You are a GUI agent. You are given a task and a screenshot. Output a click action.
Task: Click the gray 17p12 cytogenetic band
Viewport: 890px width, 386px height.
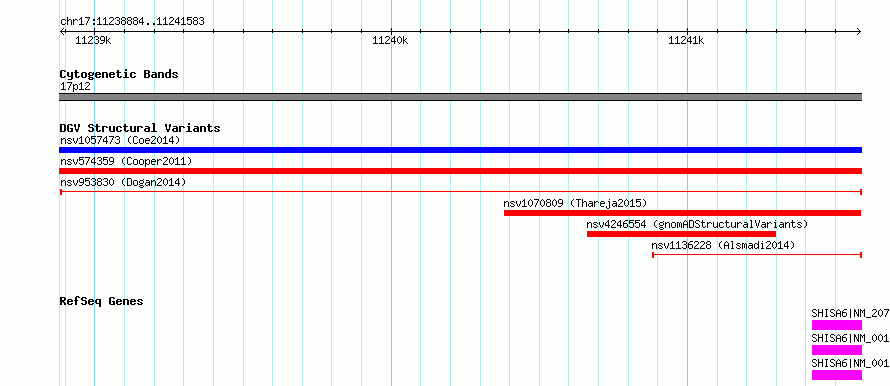pos(460,97)
